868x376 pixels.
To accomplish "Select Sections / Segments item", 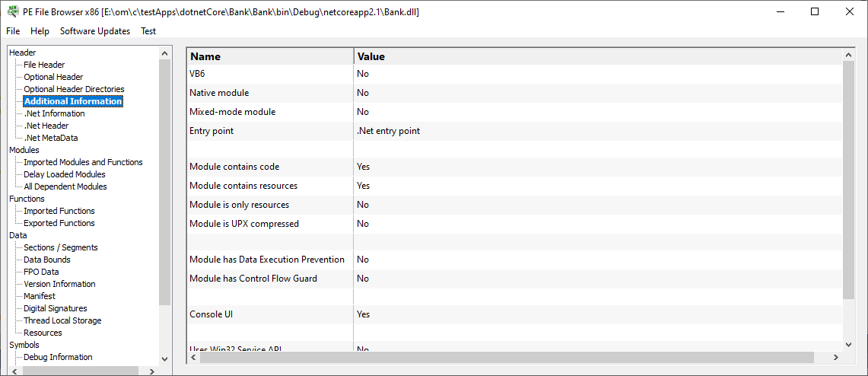I will click(x=61, y=247).
